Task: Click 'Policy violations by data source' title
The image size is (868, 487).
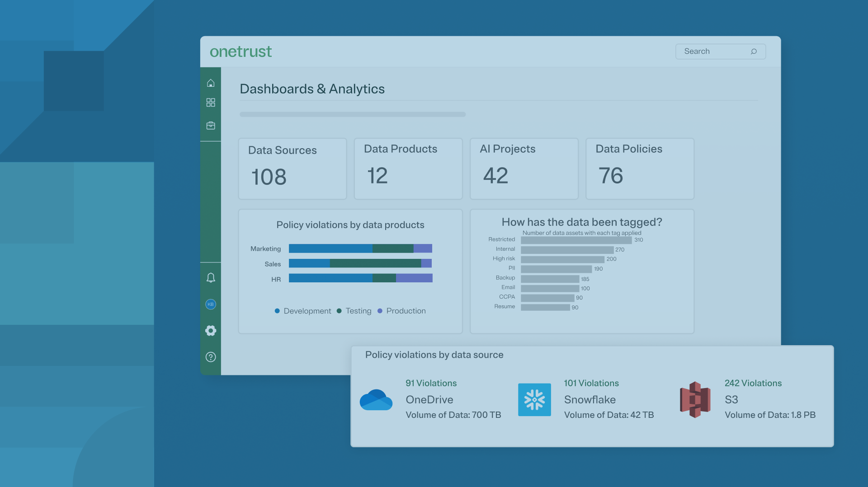Action: click(x=434, y=355)
